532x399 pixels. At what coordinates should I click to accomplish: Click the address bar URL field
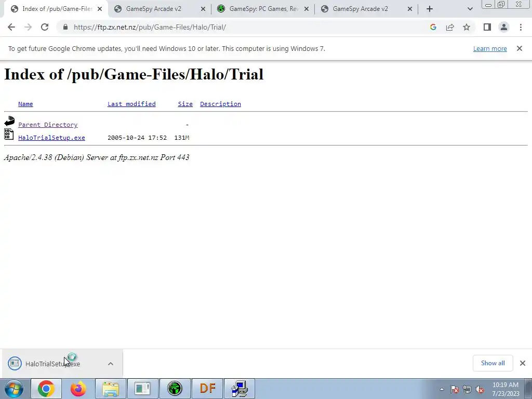click(x=244, y=27)
